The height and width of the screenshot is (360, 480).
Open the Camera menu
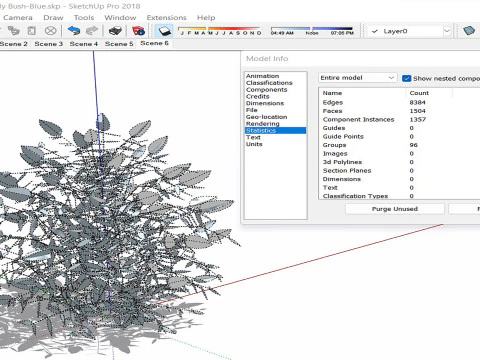pos(18,18)
